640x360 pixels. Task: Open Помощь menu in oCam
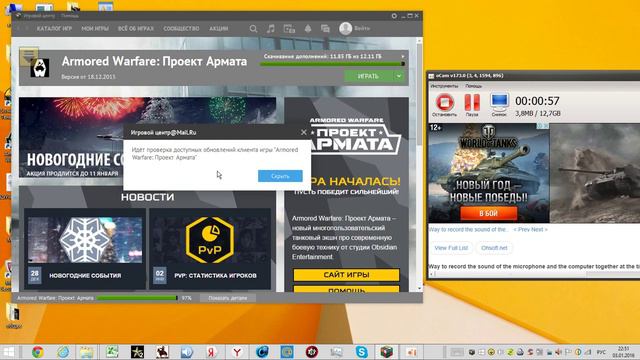(x=473, y=86)
